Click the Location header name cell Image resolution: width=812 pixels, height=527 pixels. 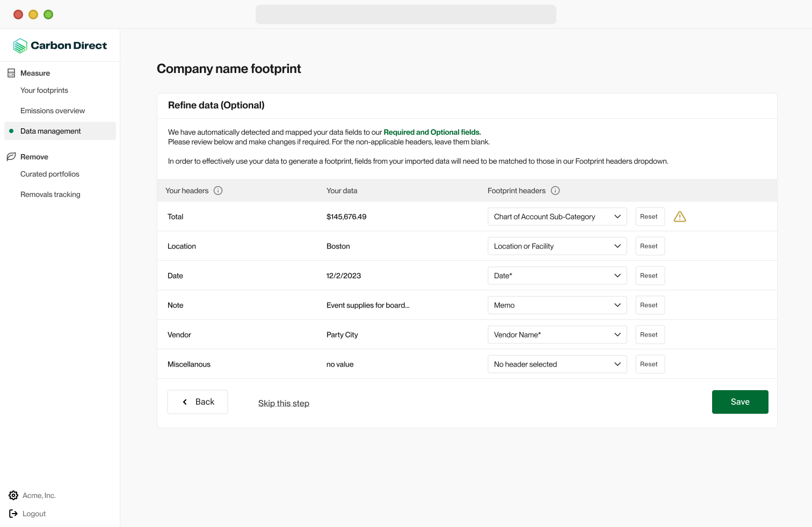tap(182, 246)
